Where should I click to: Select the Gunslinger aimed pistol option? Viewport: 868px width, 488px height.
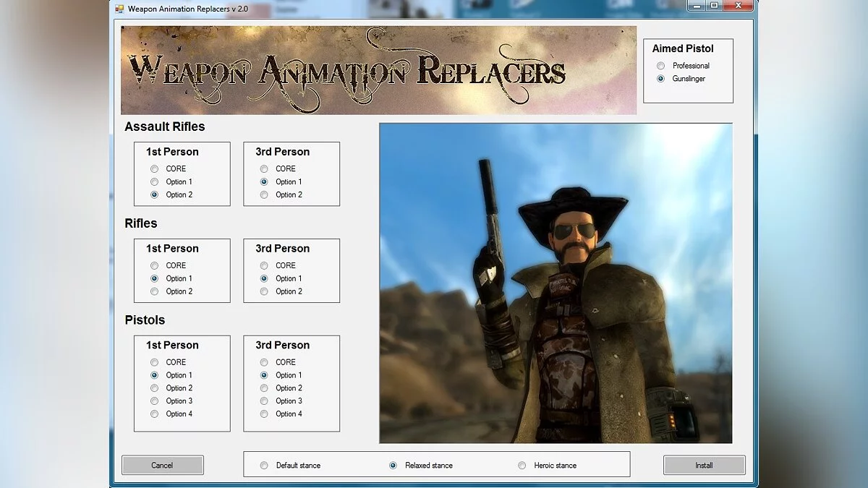click(x=660, y=79)
